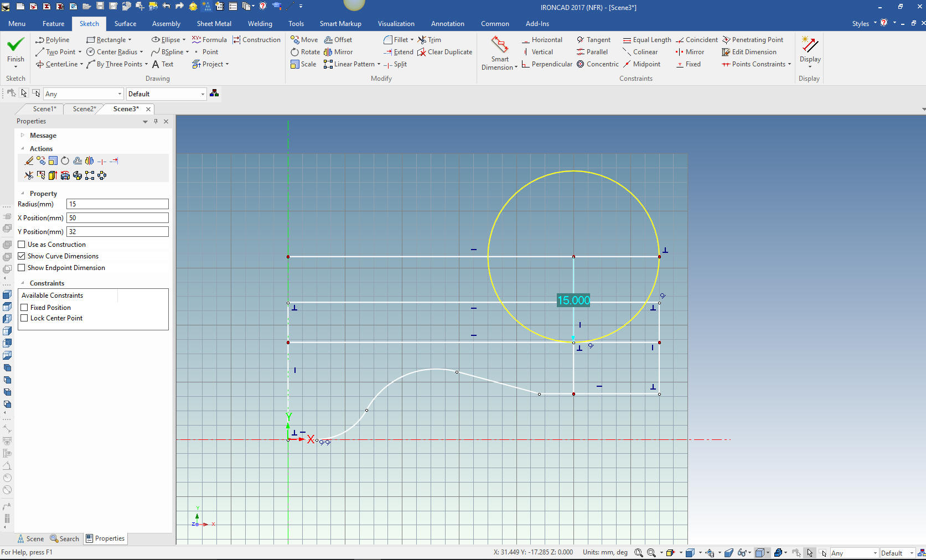
Task: Click the X Position input field
Action: (117, 218)
